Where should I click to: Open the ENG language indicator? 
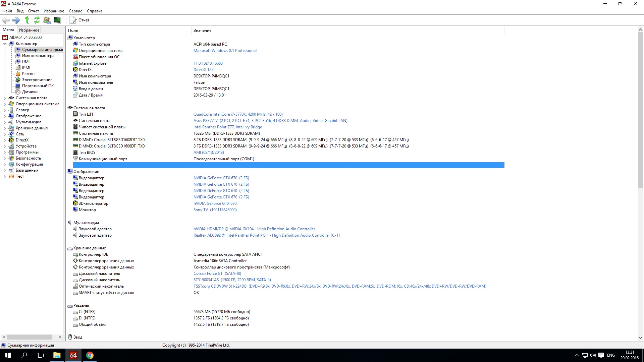coord(611,355)
